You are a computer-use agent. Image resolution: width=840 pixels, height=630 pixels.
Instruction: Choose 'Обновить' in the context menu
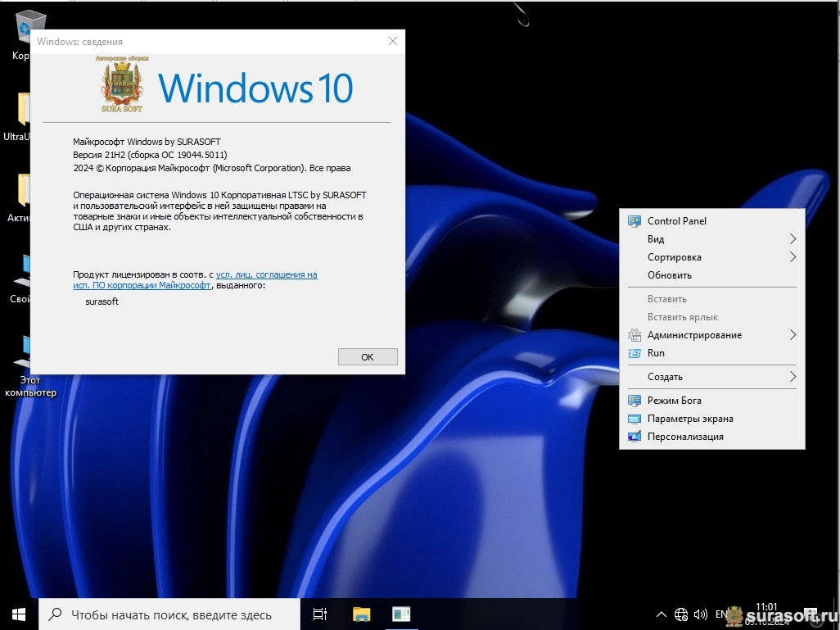[x=670, y=275]
